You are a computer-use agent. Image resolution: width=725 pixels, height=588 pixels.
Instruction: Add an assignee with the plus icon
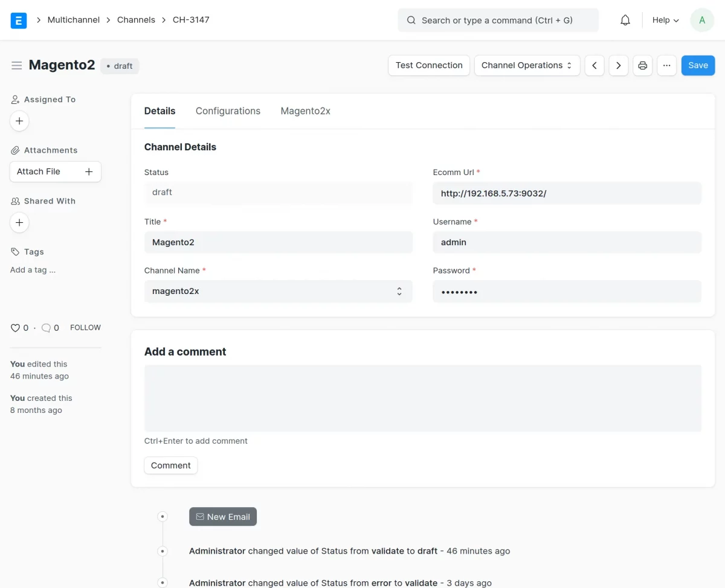19,121
